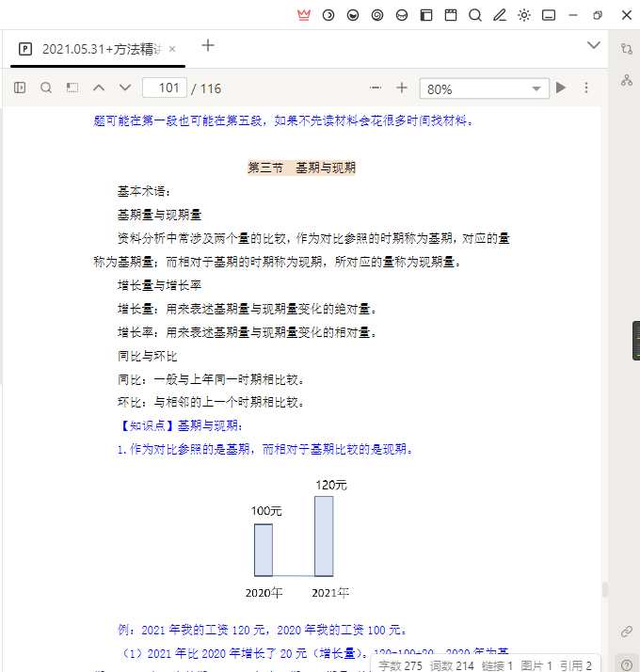The height and width of the screenshot is (672, 640).
Task: Click the spiral icon in title bar
Action: tap(377, 15)
